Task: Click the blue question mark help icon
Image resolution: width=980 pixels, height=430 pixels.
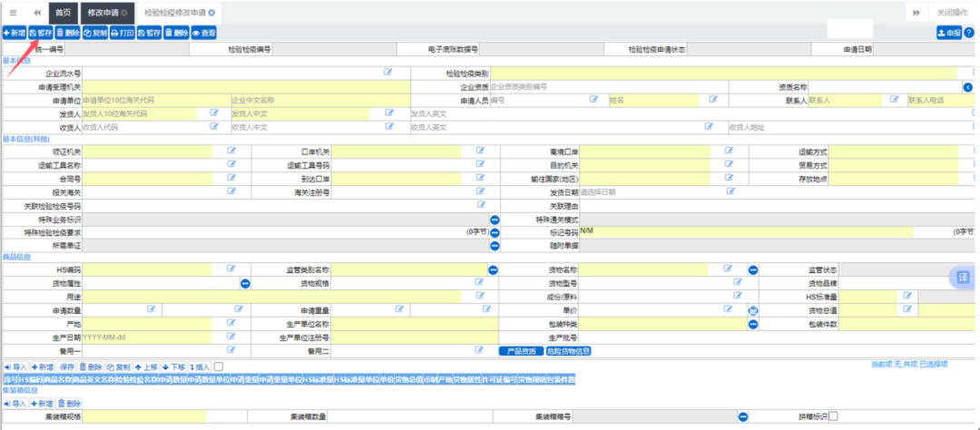Action: pyautogui.click(x=969, y=34)
